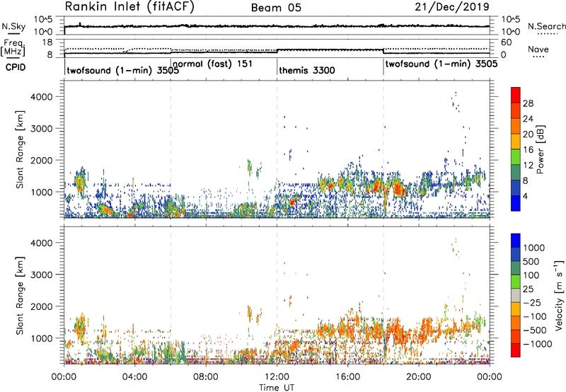This screenshot has height=392, width=566.
Task: Click the date '21/Dec/2019'
Action: [452, 7]
